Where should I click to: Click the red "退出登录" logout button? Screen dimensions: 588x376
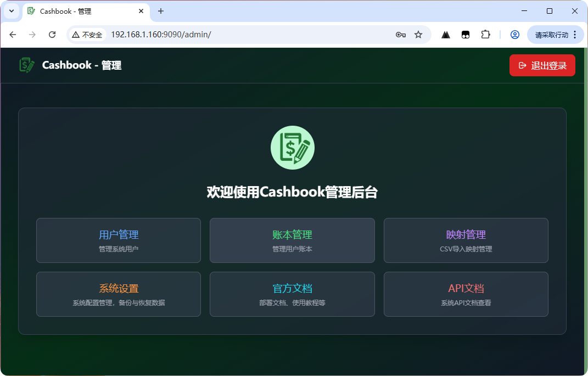click(542, 65)
